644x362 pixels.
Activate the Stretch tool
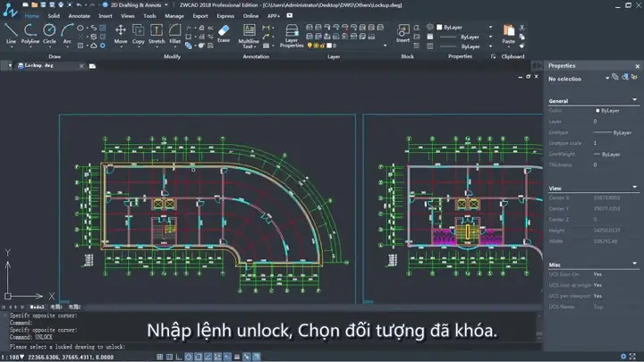click(x=157, y=34)
